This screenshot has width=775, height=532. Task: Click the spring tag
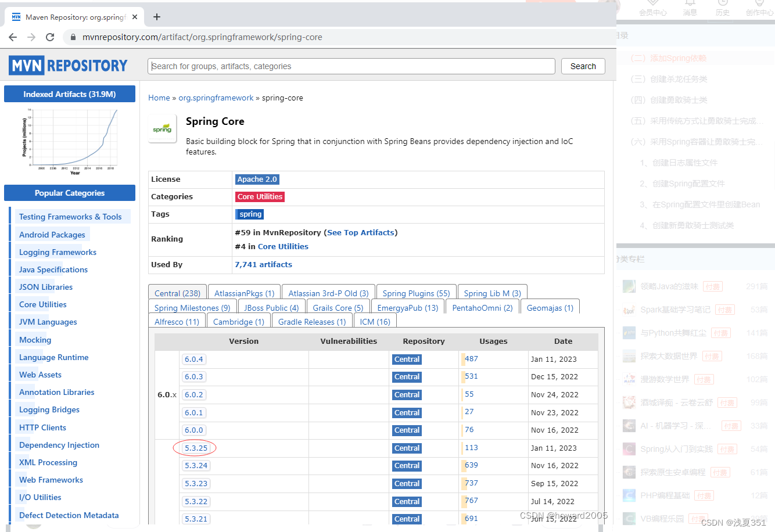250,214
